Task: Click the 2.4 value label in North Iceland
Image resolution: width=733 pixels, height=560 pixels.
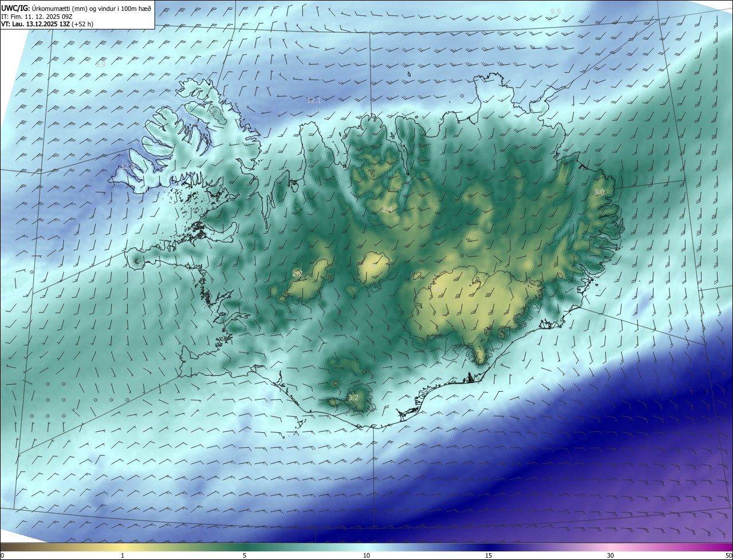Action: point(387,210)
